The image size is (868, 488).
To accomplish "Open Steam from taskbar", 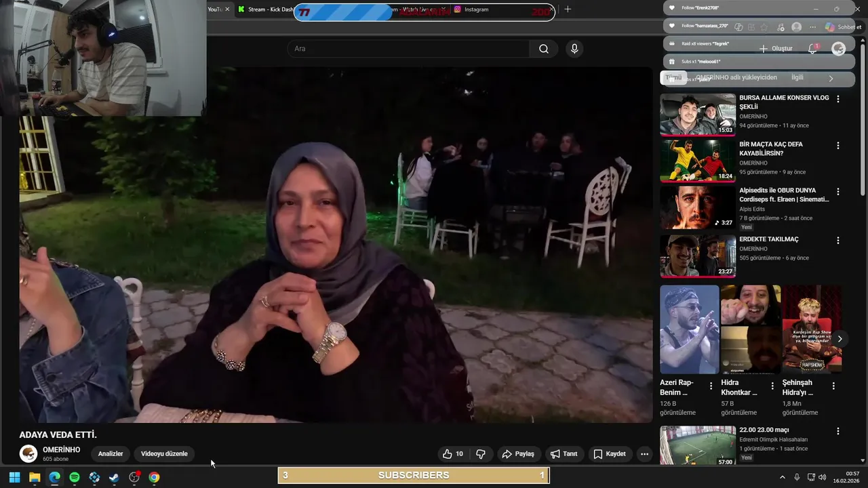I will [x=114, y=477].
